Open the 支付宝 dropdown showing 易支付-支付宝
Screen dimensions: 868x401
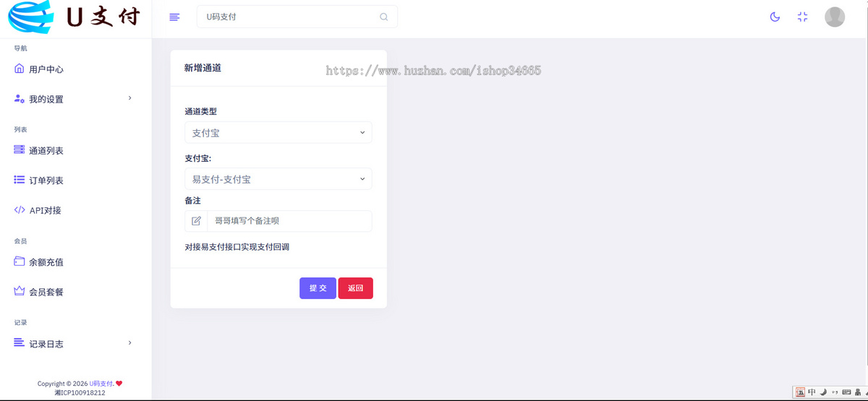coord(278,178)
